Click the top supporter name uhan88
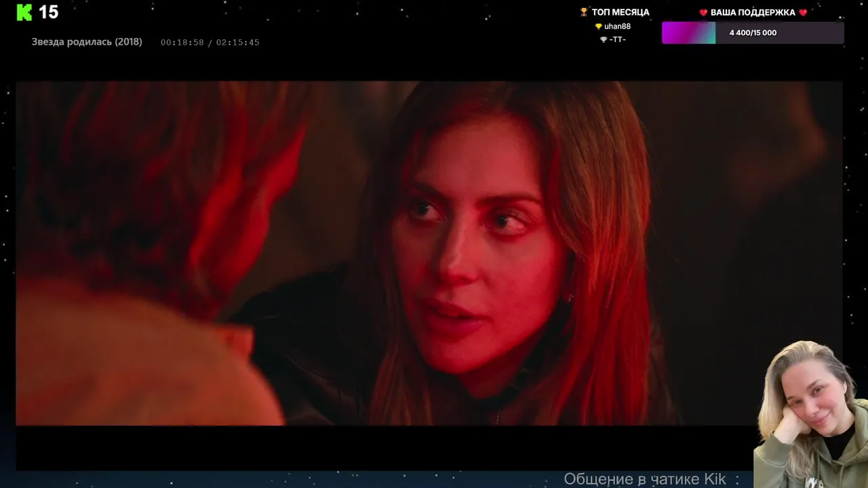This screenshot has width=868, height=488. [x=617, y=26]
